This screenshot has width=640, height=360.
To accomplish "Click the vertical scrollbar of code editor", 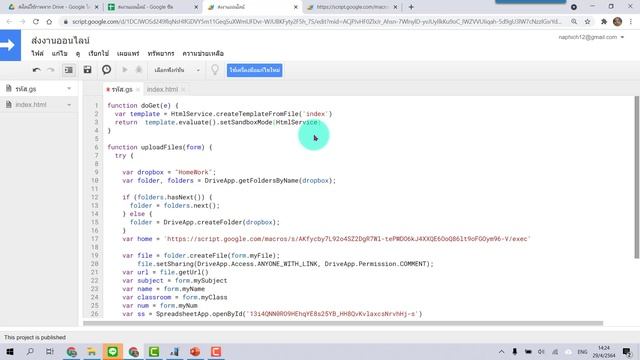I will click(x=636, y=177).
